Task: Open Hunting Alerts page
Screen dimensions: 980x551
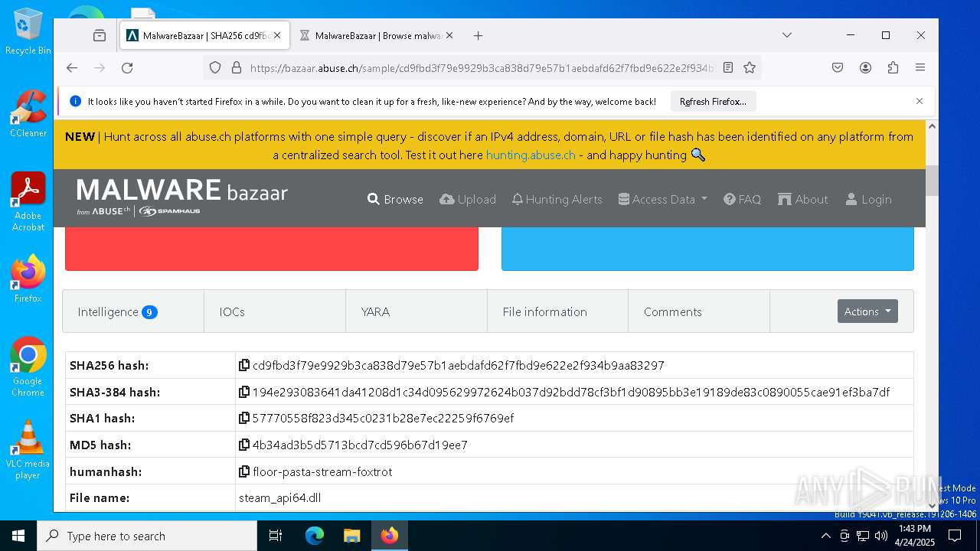Action: pyautogui.click(x=557, y=199)
